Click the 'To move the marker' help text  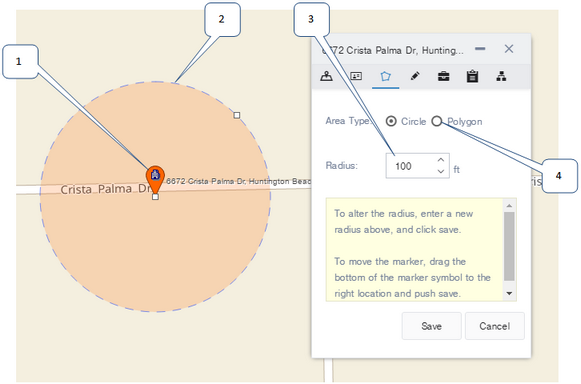point(412,278)
